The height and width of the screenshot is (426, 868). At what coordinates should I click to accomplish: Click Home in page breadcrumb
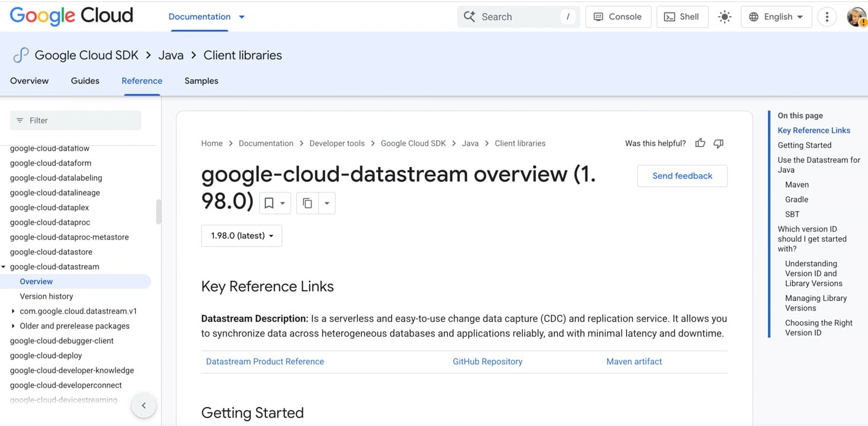coord(212,143)
